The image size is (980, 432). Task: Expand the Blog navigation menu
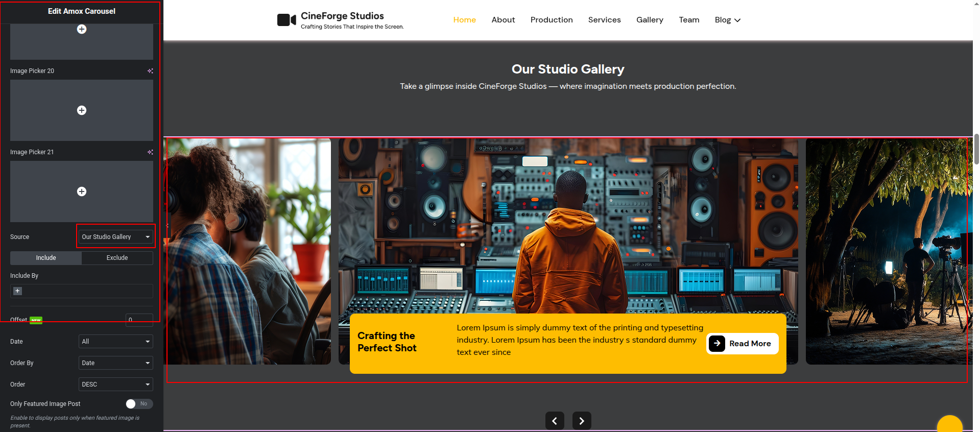pos(727,20)
